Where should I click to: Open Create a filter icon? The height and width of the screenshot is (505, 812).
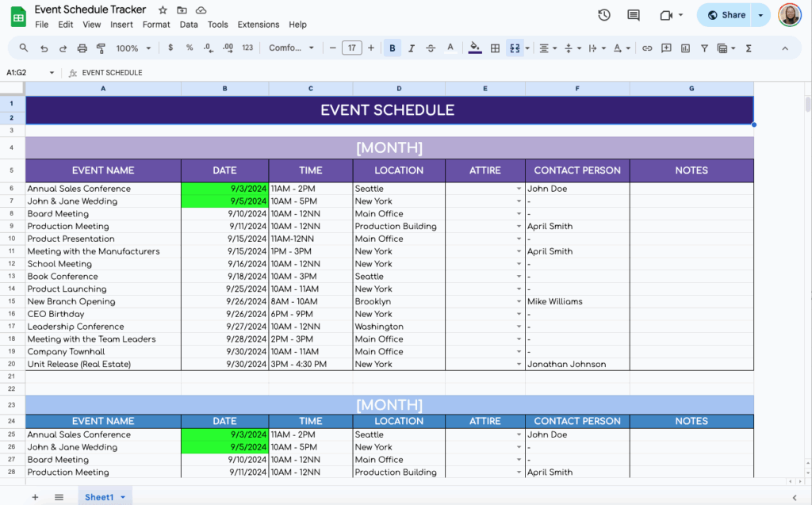[x=704, y=48]
